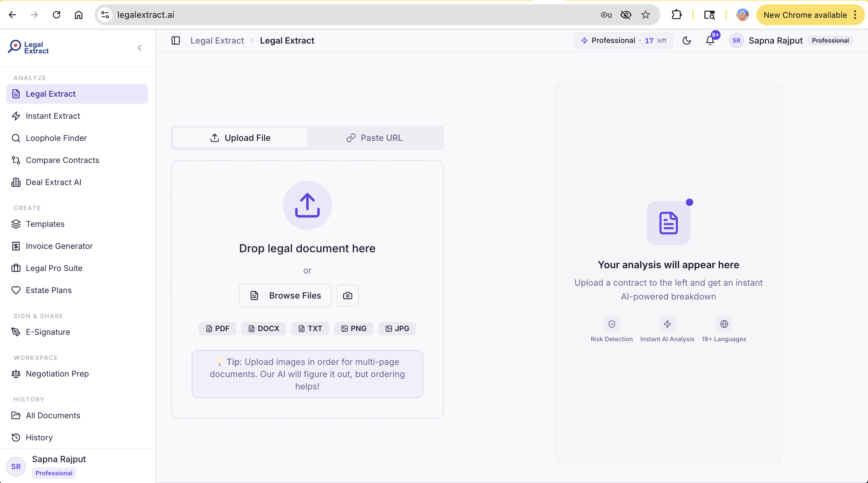Image resolution: width=868 pixels, height=483 pixels.
Task: Open notifications via the bell icon
Action: coord(710,41)
